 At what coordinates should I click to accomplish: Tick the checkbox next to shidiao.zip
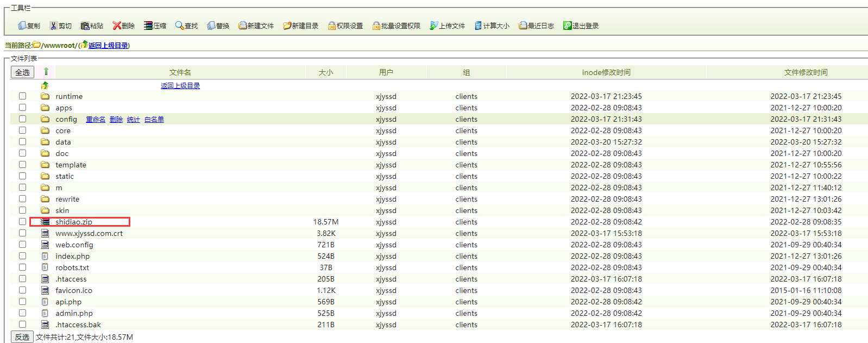coord(22,222)
